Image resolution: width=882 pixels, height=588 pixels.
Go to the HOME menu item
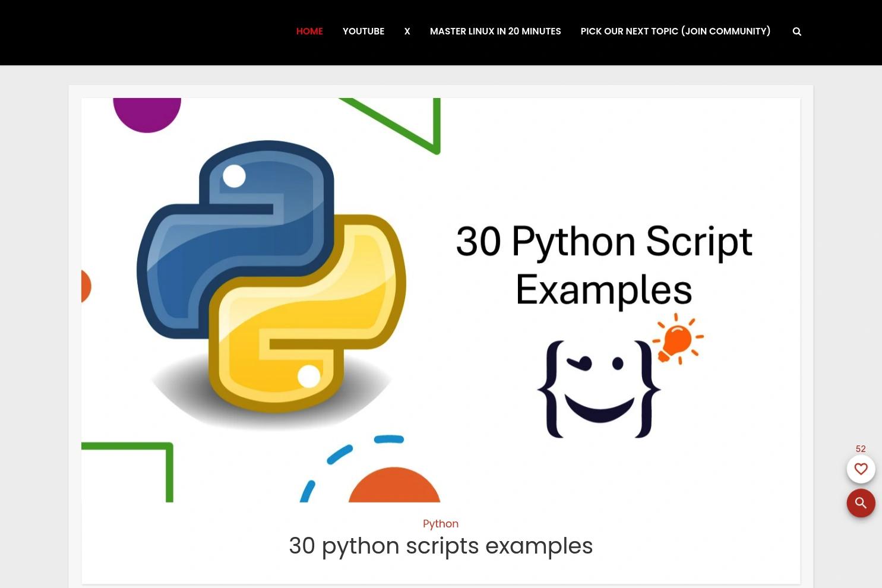coord(309,31)
